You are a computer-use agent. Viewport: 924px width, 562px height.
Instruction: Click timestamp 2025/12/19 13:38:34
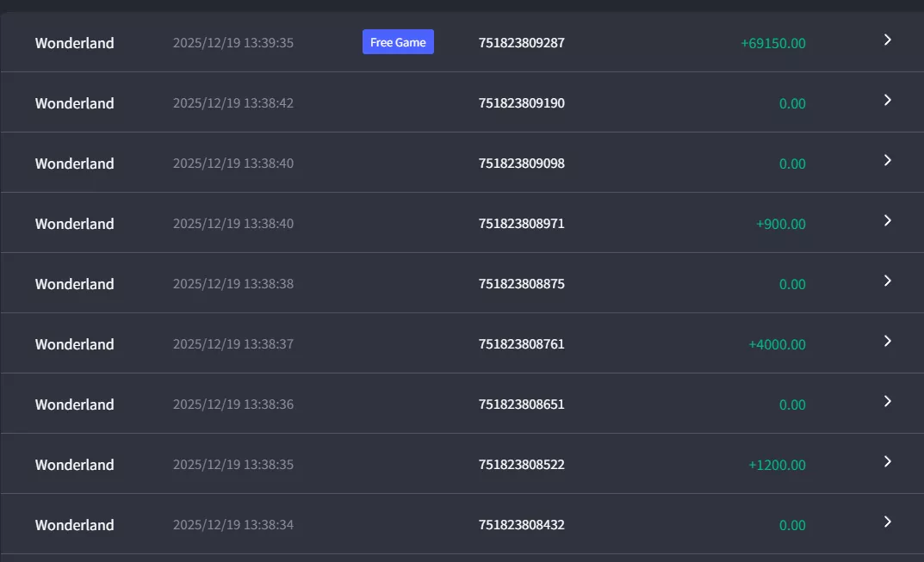pos(233,525)
